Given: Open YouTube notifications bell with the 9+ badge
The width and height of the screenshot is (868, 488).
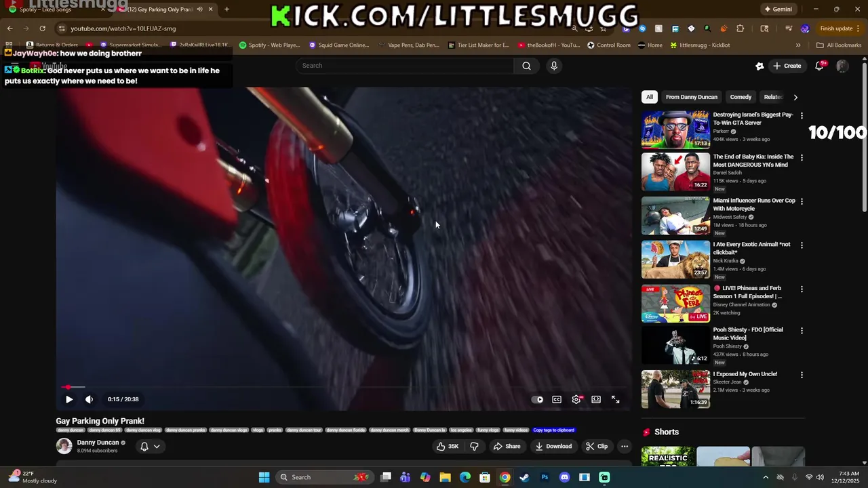Looking at the screenshot, I should click(820, 66).
